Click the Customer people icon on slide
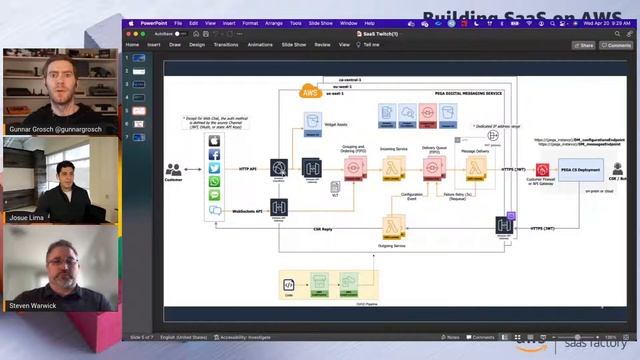Screen dimensions: 640x360 (x=173, y=169)
